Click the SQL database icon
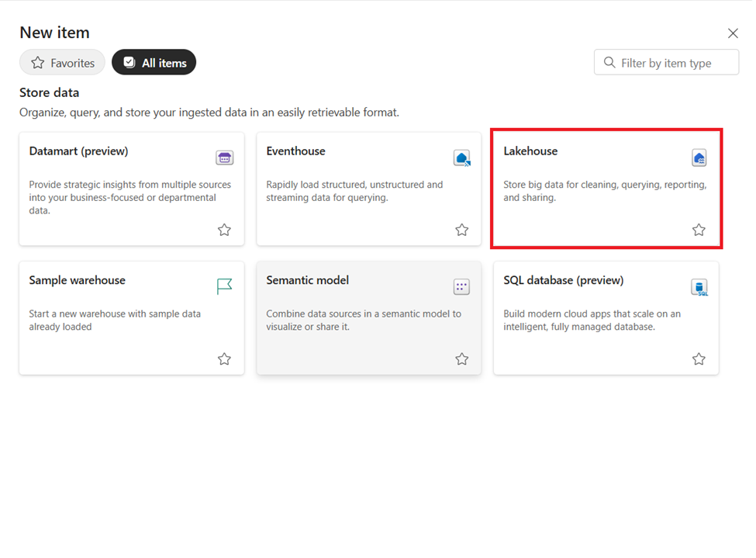 pos(699,287)
